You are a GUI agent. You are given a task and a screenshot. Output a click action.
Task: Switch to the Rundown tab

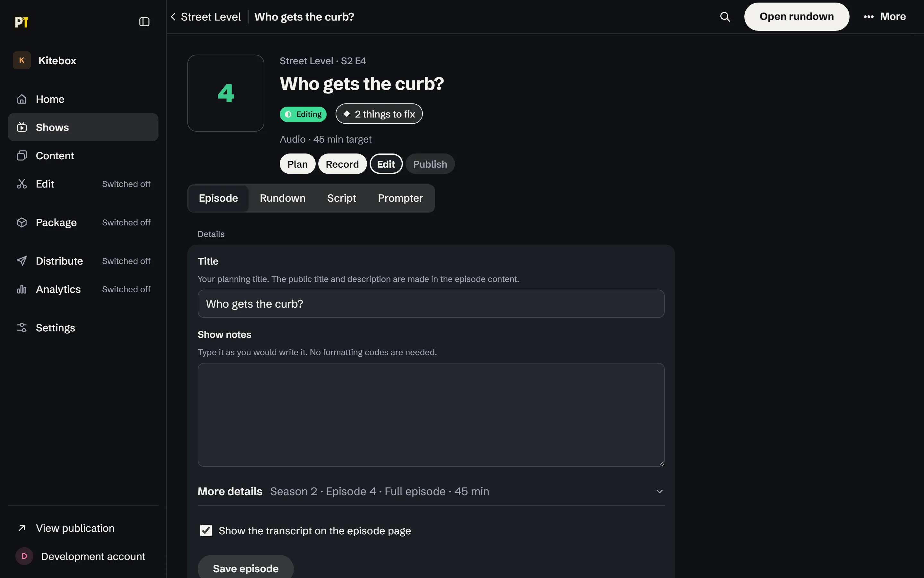coord(283,198)
